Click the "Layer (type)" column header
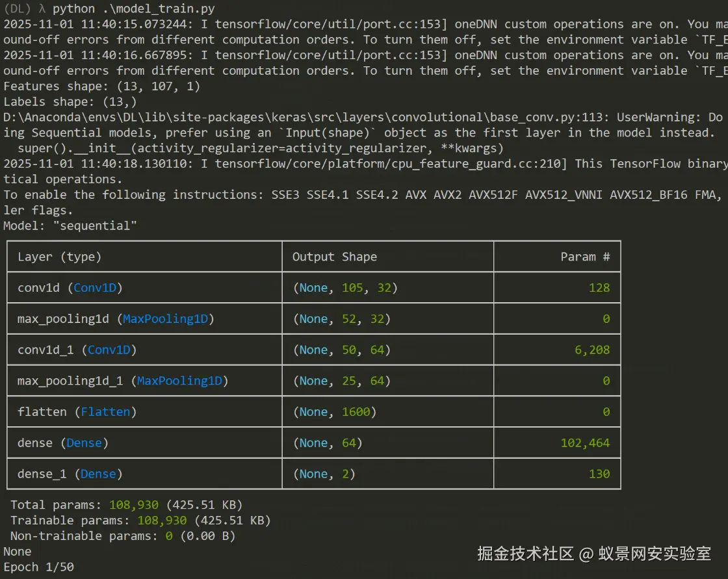 pyautogui.click(x=60, y=257)
